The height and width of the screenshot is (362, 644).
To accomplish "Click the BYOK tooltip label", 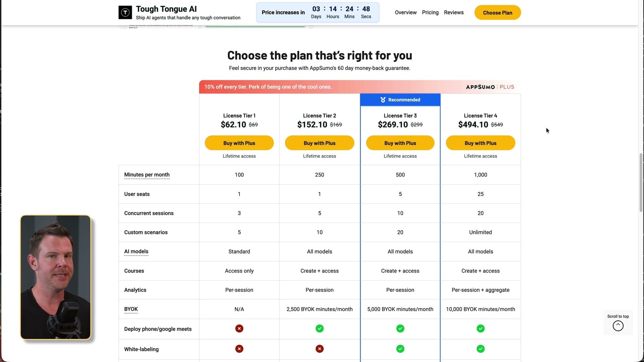I will point(131,309).
